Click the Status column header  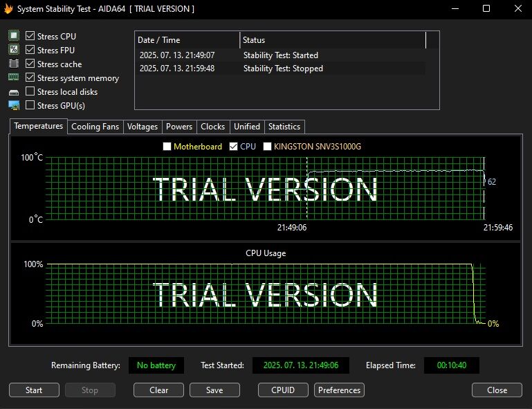pos(333,40)
